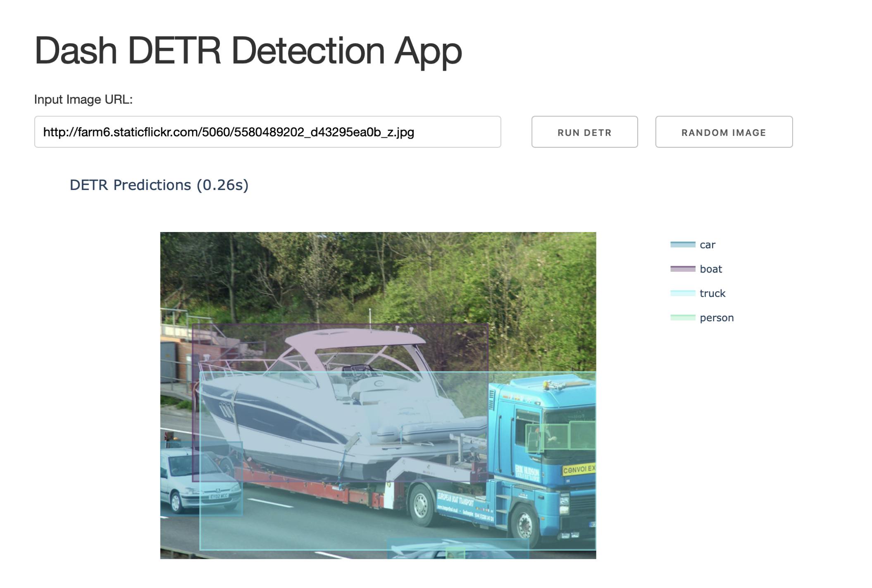Click the Input Image URL field
This screenshot has height=588, width=872.
(x=267, y=132)
